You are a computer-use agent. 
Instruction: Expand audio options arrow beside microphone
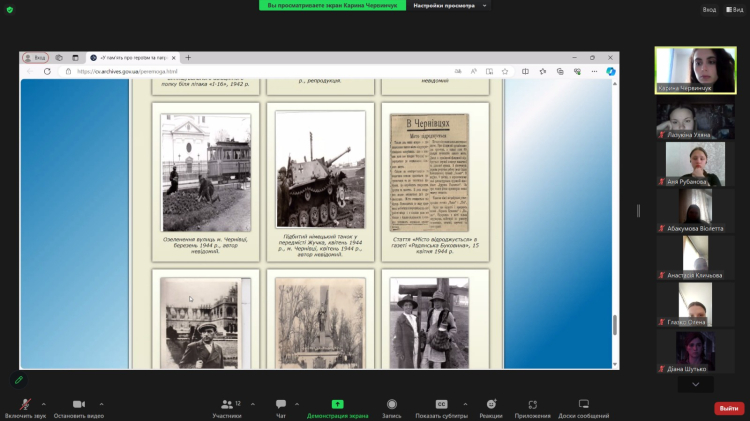[47, 404]
